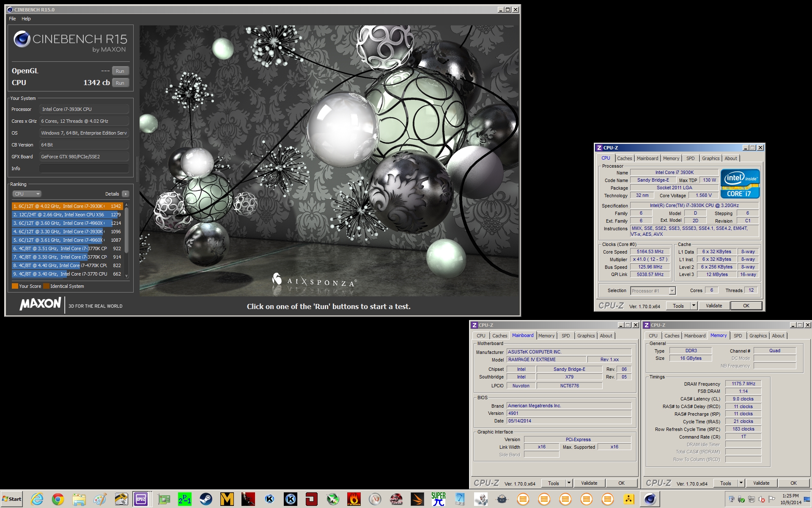Click the rendered spheres benchmark image
The width and height of the screenshot is (812, 508).
click(329, 161)
